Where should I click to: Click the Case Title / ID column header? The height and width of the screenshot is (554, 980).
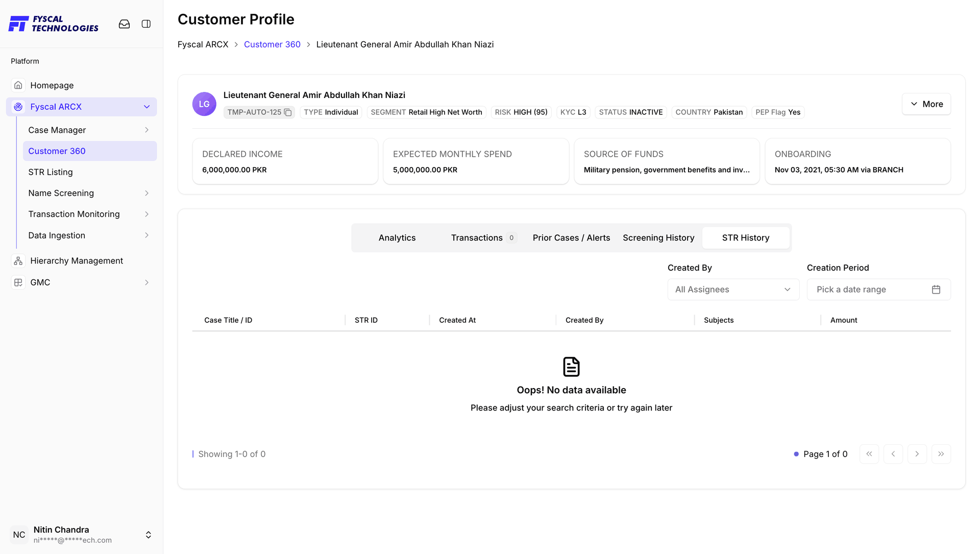click(228, 320)
